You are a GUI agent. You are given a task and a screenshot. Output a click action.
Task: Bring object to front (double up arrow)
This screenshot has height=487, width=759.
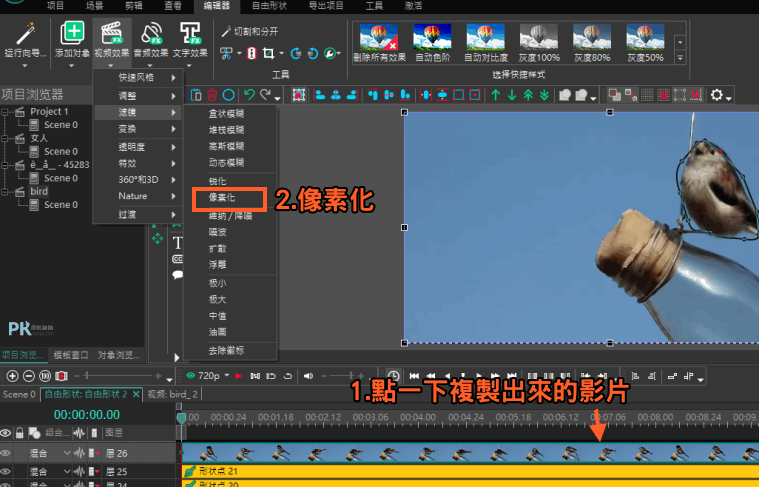coord(528,95)
